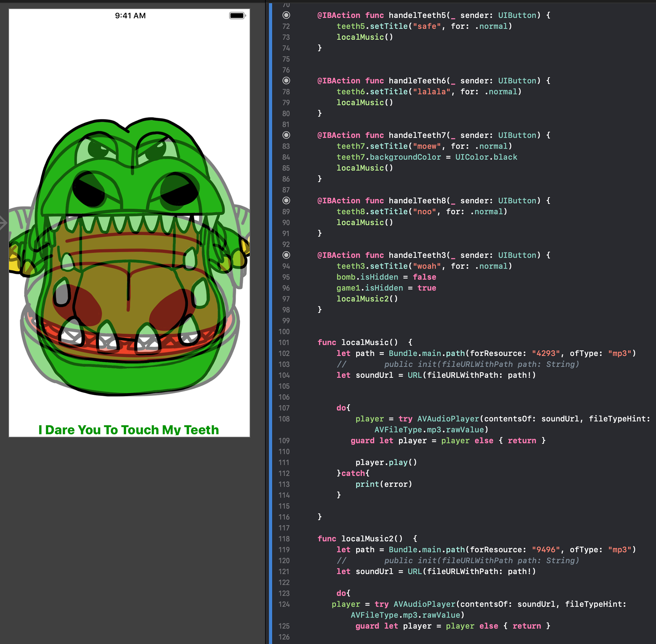Select the crocodile image on the storyboard canvas
This screenshot has width=656, height=644.
point(129,256)
